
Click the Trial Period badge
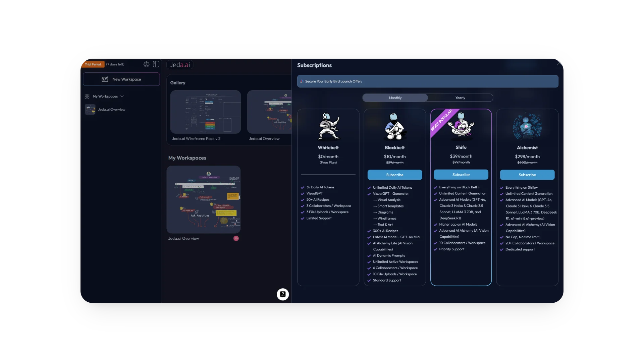tap(93, 64)
